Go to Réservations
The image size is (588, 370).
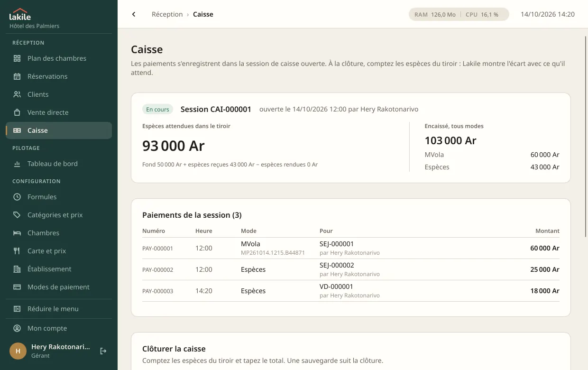point(59,76)
